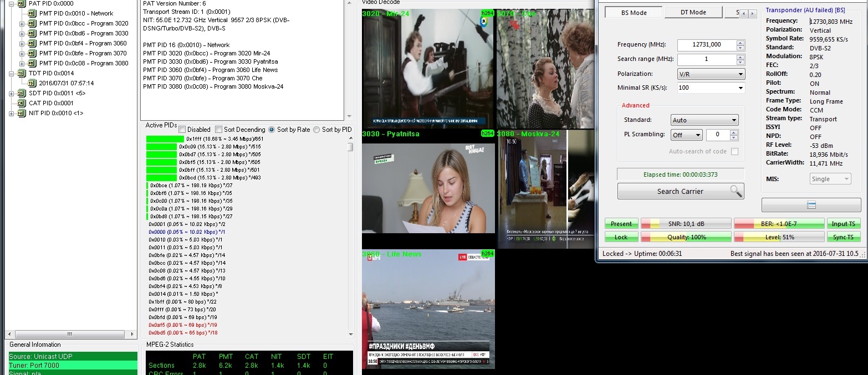This screenshot has width=868, height=375.
Task: Expand the PMT PID 0x0bd6 Program 3030 node
Action: (x=22, y=33)
